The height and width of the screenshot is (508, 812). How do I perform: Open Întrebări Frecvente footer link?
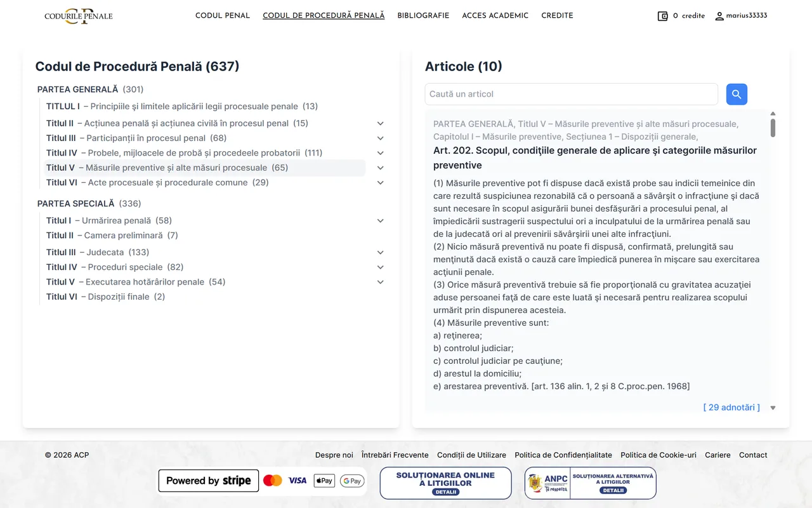coord(395,455)
